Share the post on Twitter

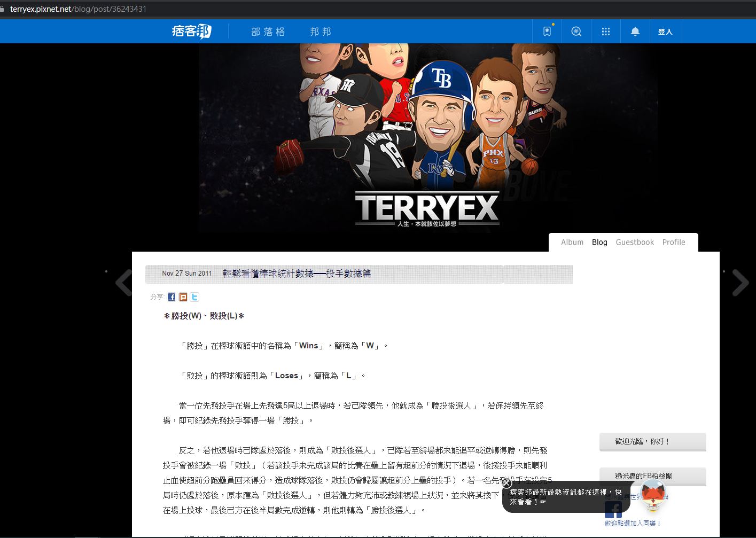(x=194, y=297)
